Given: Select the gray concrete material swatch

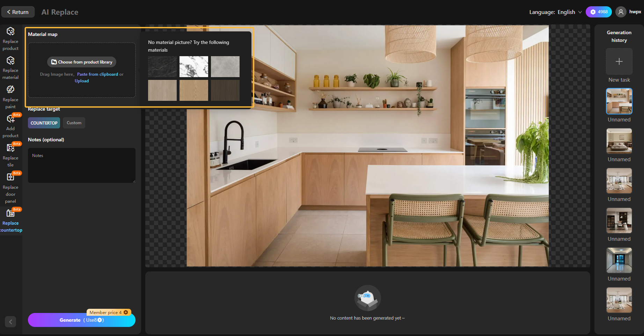Looking at the screenshot, I should 225,67.
